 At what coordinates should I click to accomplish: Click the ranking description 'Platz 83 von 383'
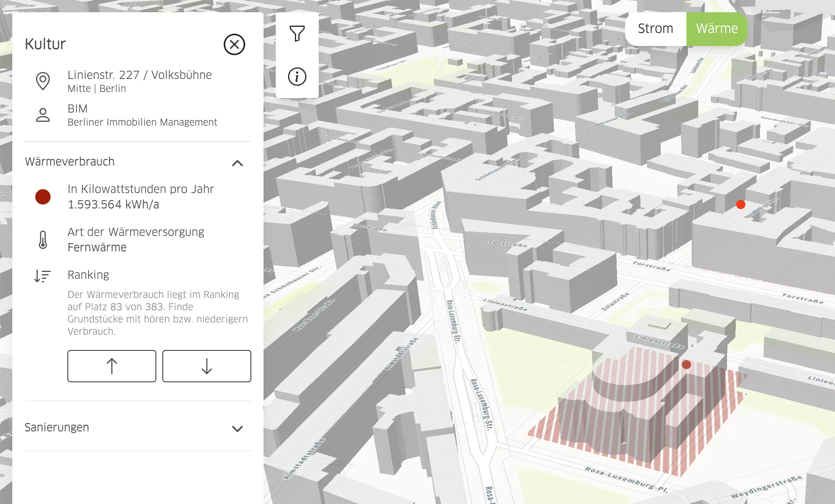pyautogui.click(x=124, y=307)
